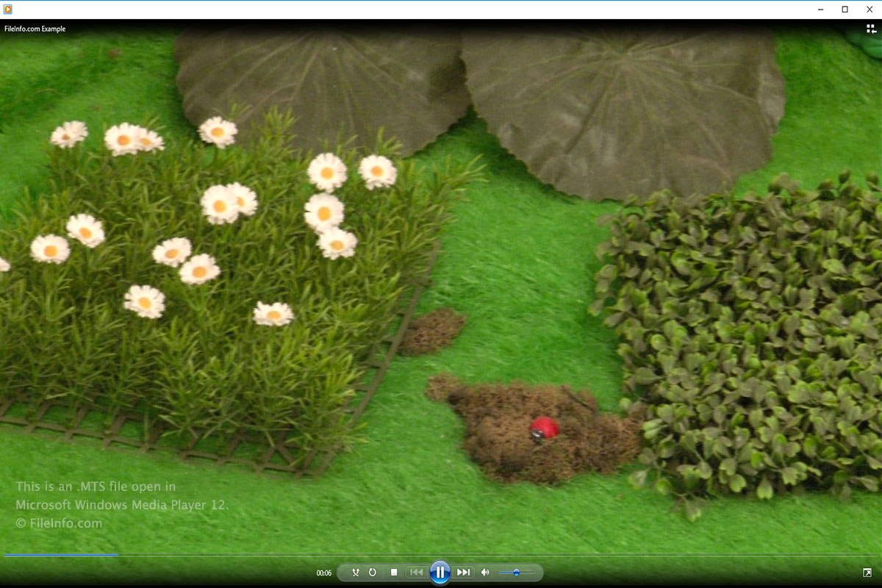Viewport: 882px width, 588px height.
Task: Switch to Library using the top-right squares icon
Action: [871, 29]
